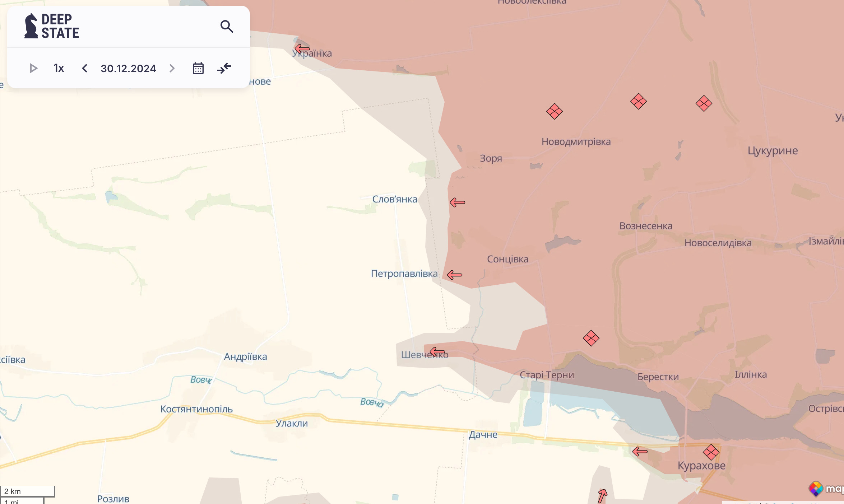
Task: Click the unit marker north of Старі Терни
Action: pyautogui.click(x=591, y=338)
